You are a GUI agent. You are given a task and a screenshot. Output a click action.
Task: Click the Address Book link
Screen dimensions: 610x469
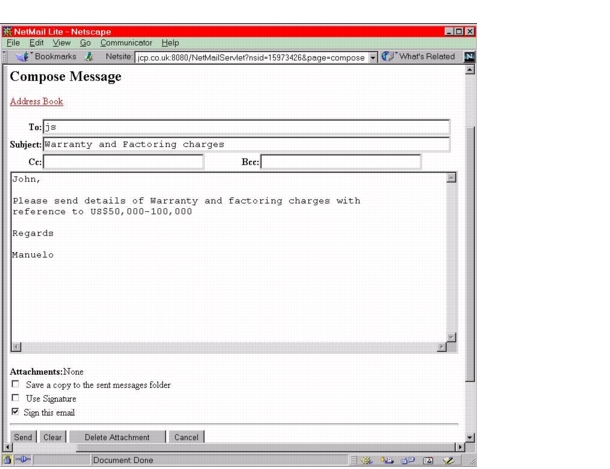pyautogui.click(x=37, y=102)
